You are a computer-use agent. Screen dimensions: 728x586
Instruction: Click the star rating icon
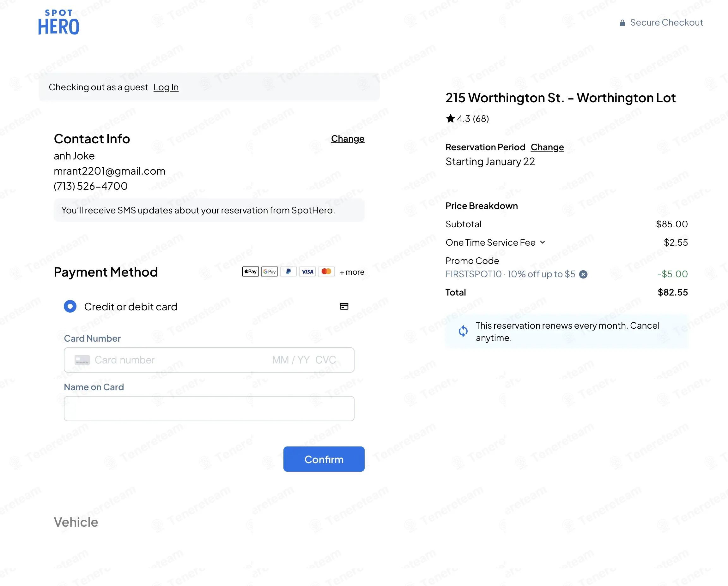click(x=450, y=118)
